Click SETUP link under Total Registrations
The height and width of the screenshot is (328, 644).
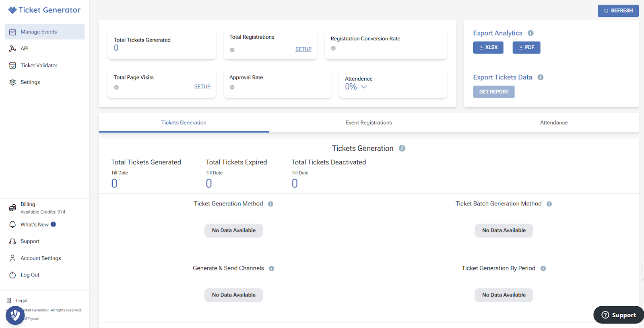click(303, 49)
